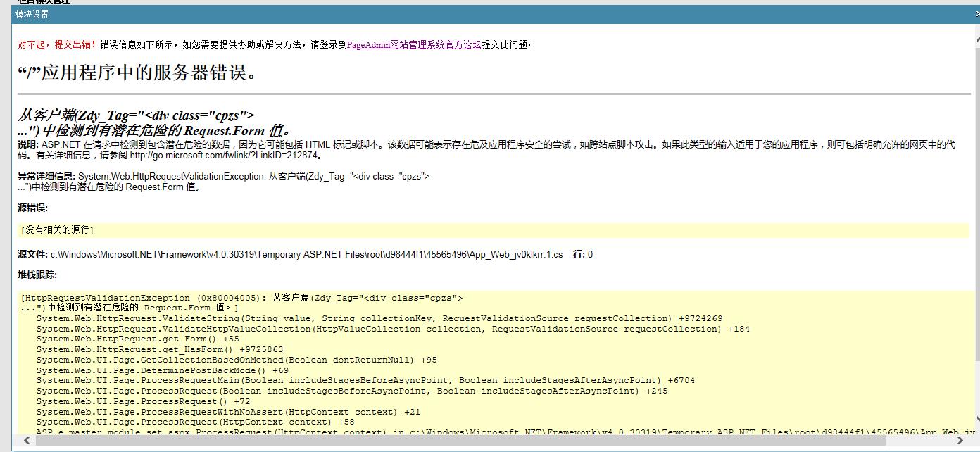
Task: Click the ProcessRequestMain stack trace line
Action: (x=365, y=380)
